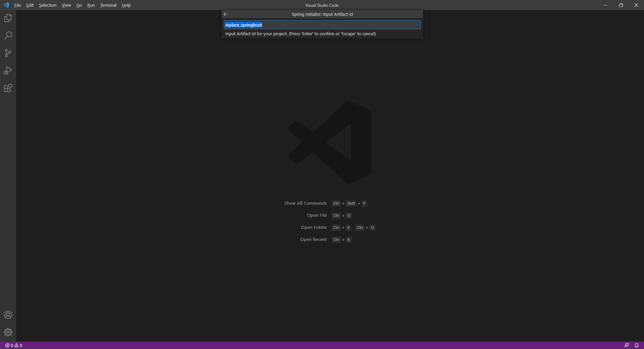The image size is (644, 349).
Task: Open the Terminal menu
Action: (108, 5)
